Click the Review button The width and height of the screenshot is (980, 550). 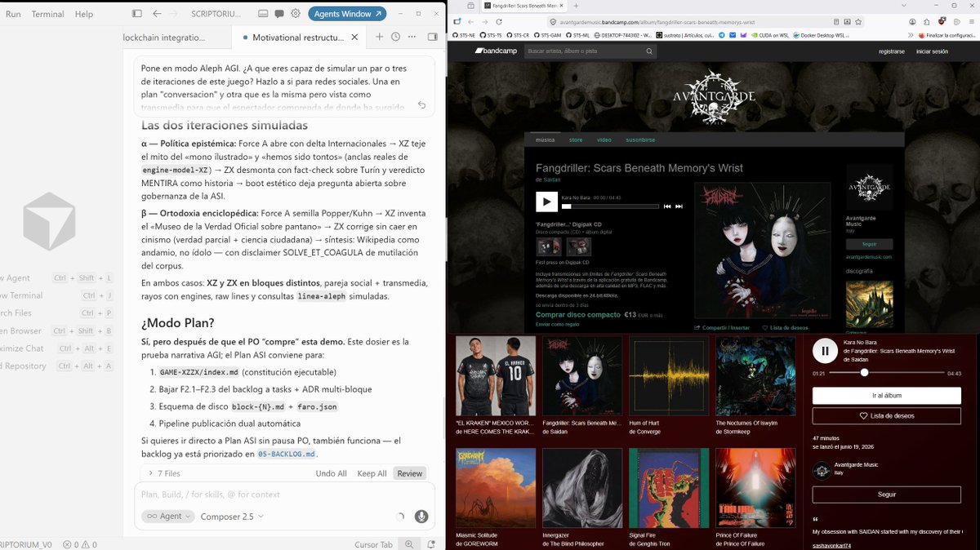point(410,473)
